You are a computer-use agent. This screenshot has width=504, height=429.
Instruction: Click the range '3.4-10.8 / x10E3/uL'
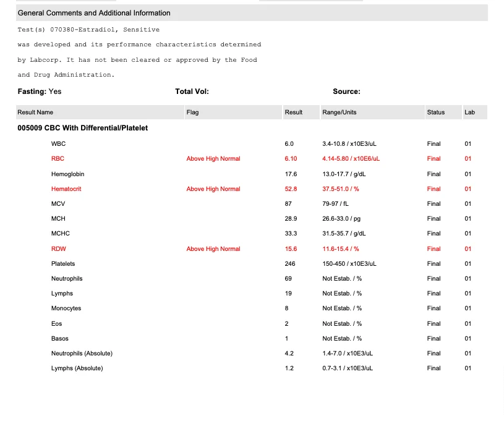[349, 143]
